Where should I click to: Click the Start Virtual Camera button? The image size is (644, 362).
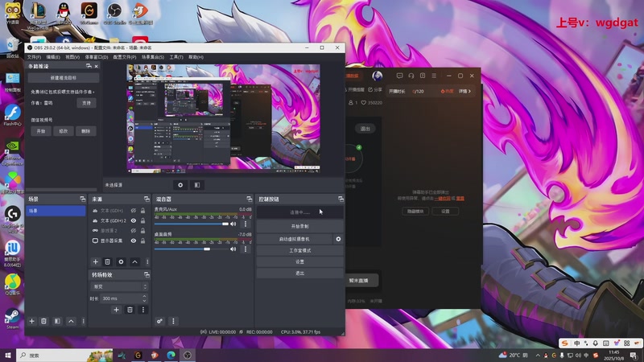point(295,239)
